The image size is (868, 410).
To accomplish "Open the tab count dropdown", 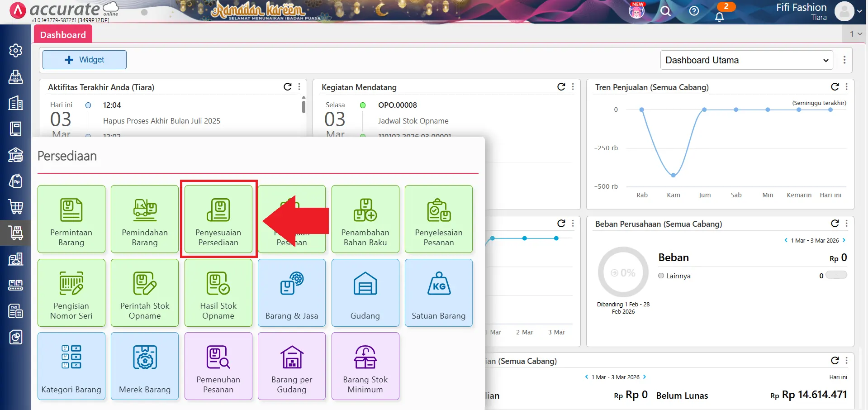I will [x=855, y=34].
